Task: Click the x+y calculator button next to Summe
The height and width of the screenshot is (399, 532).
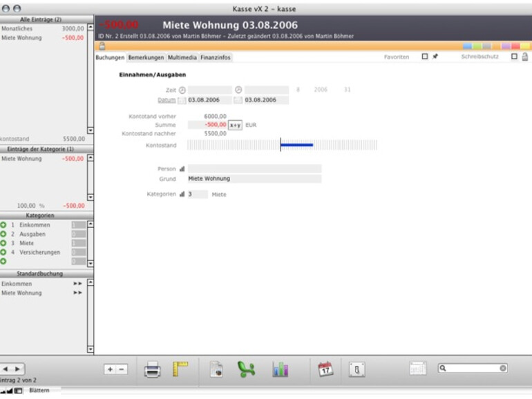Action: [x=236, y=125]
